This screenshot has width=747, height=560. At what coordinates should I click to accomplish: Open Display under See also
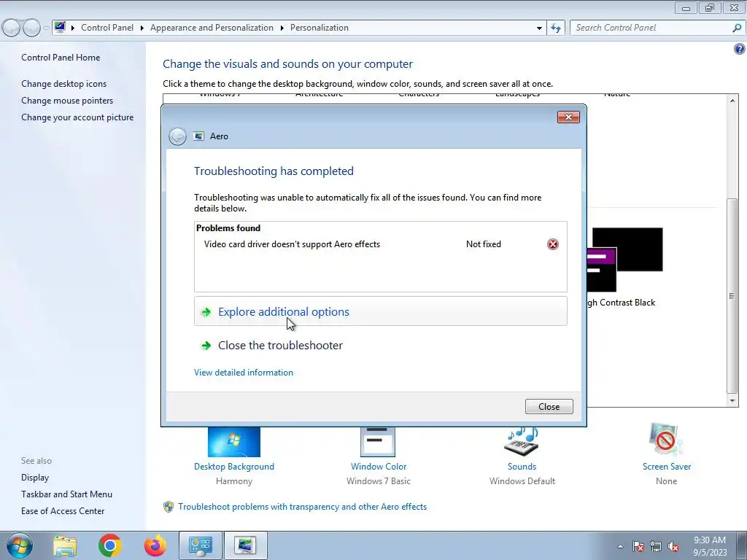(x=35, y=478)
